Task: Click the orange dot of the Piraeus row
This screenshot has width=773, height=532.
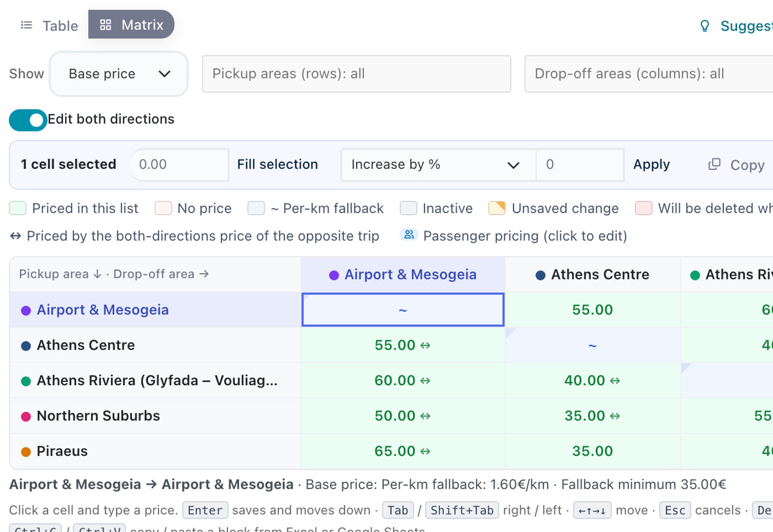Action: 26,451
